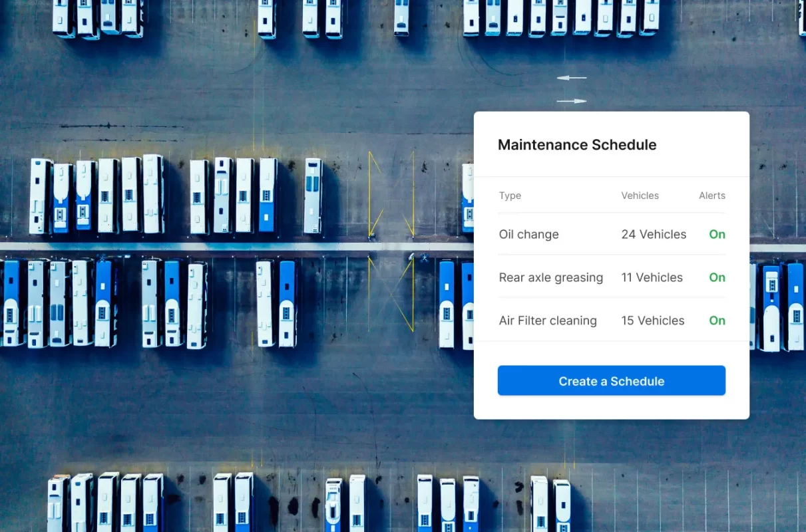The image size is (806, 532).
Task: Select the "Rear axle greasing" maintenance type
Action: pyautogui.click(x=551, y=277)
